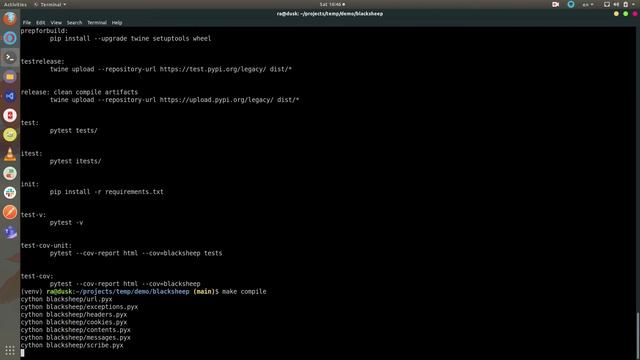Screen dimensions: 640x360
Task: Open Firefox from the dock
Action: point(10,19)
